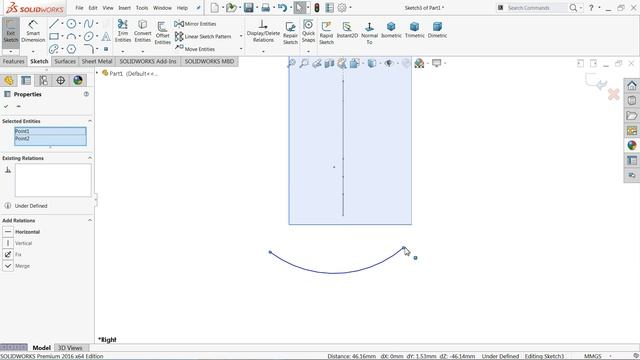Viewport: 640px width, 360px height.
Task: Select the Arc sketch tool
Action: [71, 36]
